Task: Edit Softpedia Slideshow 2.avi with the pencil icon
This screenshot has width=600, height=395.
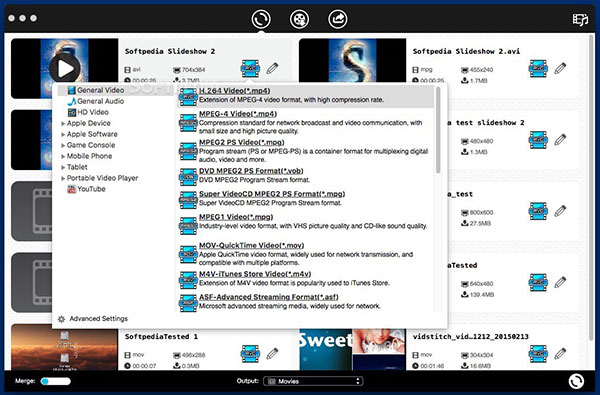Action: (560, 69)
